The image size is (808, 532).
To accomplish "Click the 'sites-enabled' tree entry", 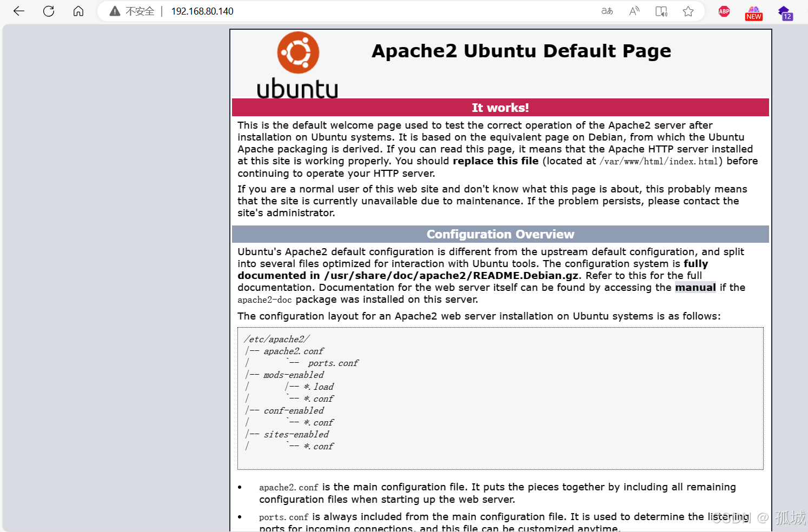I will tap(296, 435).
